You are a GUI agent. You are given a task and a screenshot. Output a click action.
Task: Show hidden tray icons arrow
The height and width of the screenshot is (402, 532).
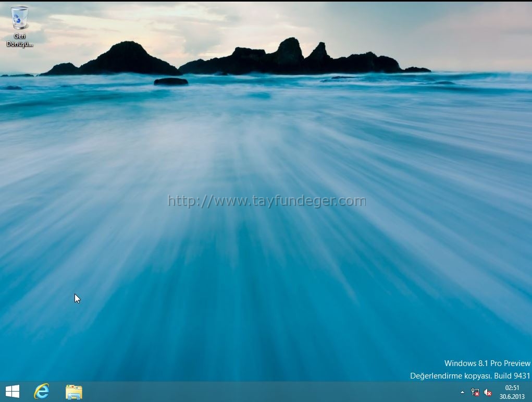click(x=462, y=392)
